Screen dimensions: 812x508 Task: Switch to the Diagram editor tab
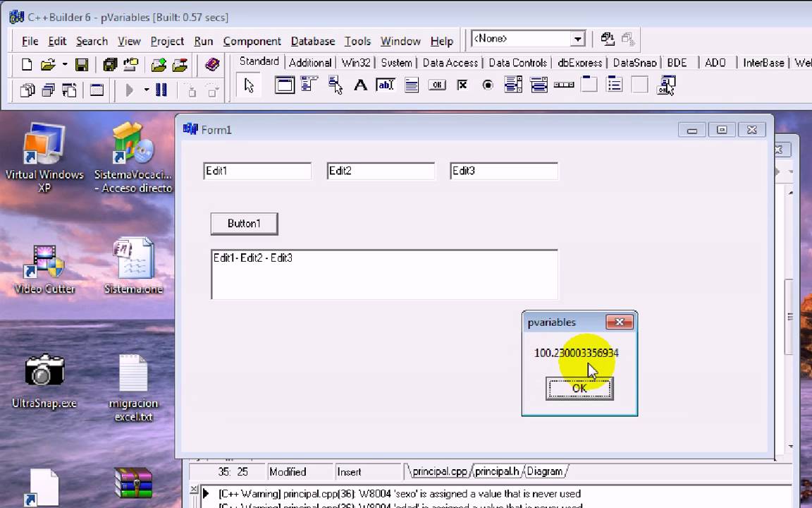[x=545, y=471]
